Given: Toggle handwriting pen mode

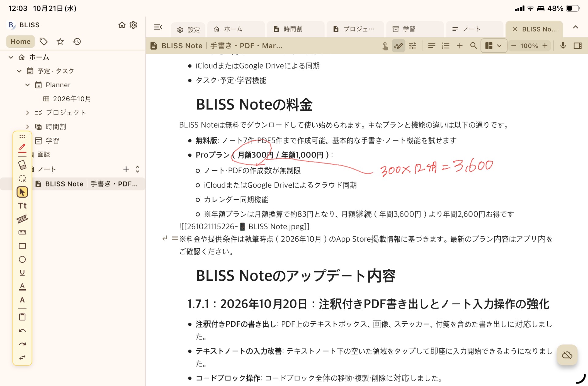Looking at the screenshot, I should point(398,46).
